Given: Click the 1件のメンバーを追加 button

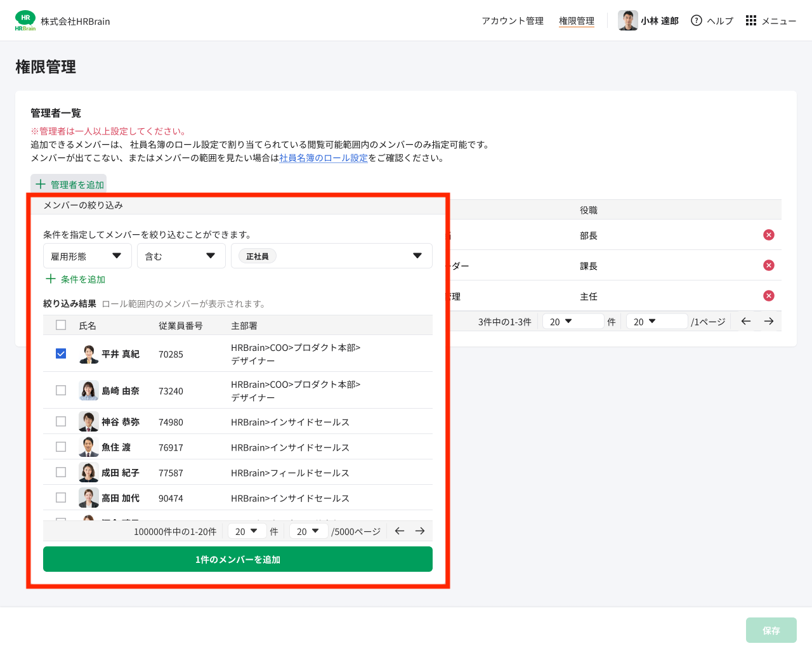Looking at the screenshot, I should click(237, 559).
